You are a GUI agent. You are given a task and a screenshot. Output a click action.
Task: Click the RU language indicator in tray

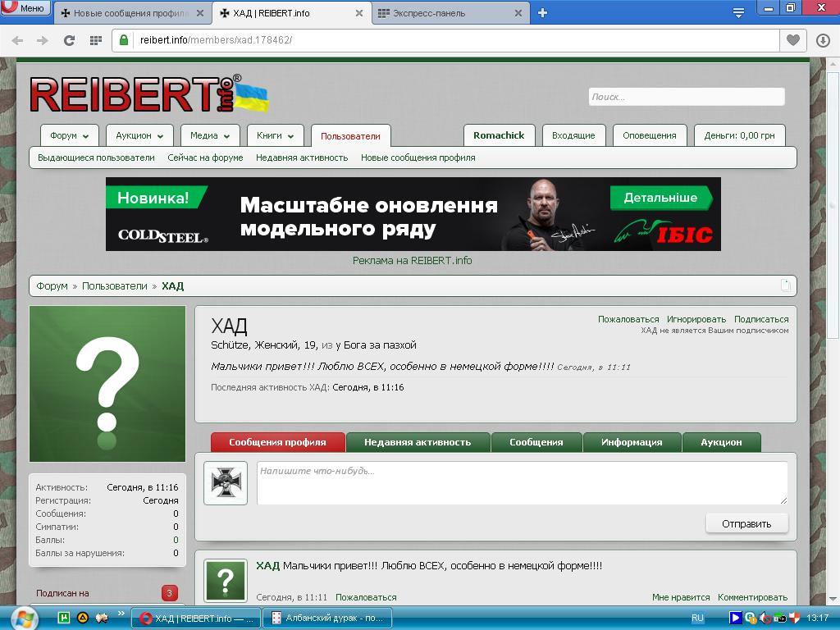697,619
